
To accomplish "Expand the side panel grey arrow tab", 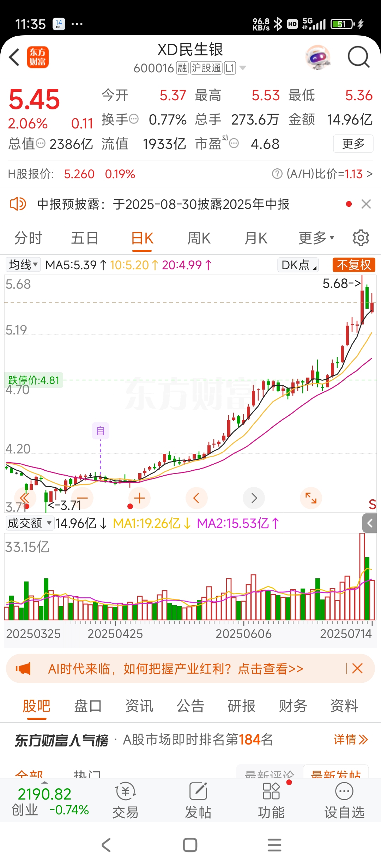I will coord(369,523).
